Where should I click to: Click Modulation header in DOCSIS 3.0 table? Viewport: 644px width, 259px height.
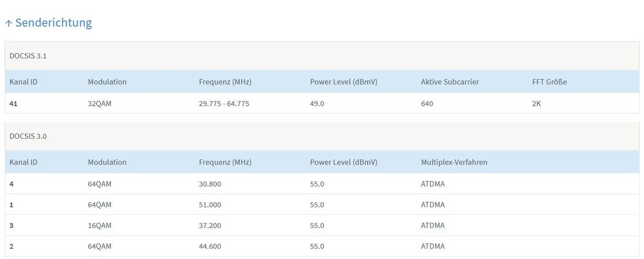tap(107, 162)
